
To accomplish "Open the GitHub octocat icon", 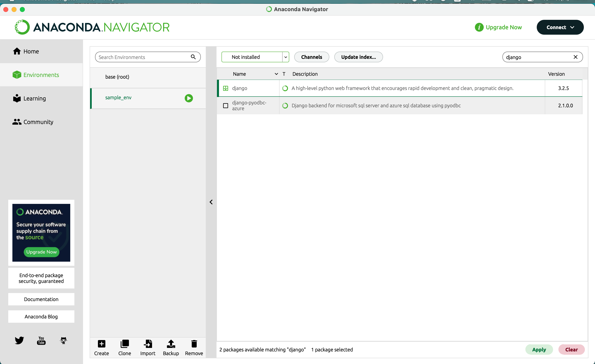I will [x=63, y=340].
